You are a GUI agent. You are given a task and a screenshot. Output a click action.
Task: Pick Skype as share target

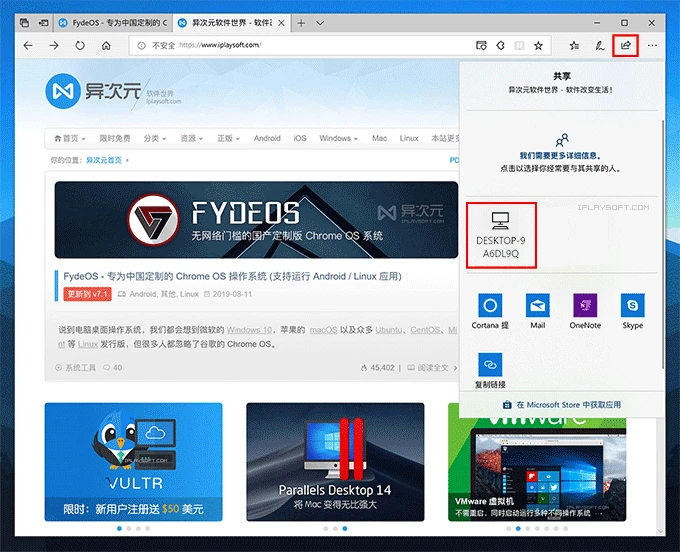coord(632,308)
